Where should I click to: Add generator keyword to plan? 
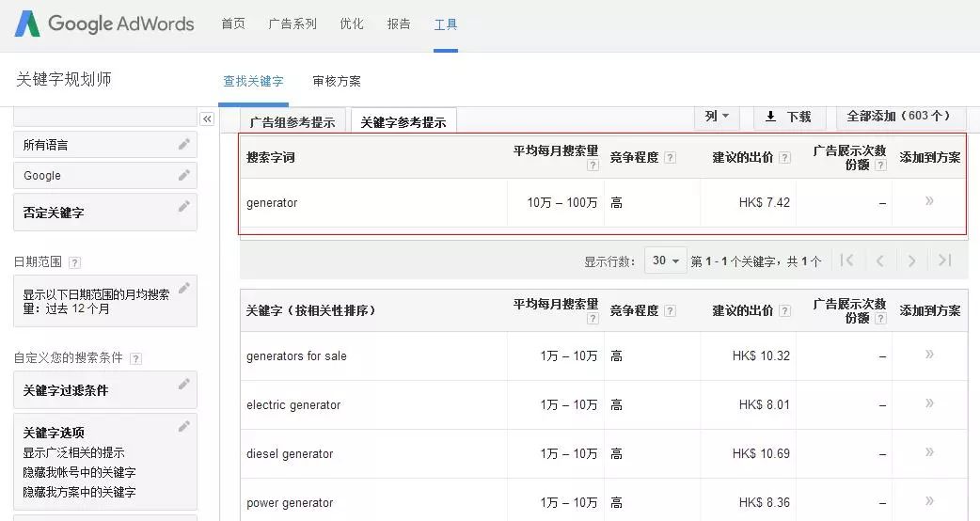click(929, 200)
